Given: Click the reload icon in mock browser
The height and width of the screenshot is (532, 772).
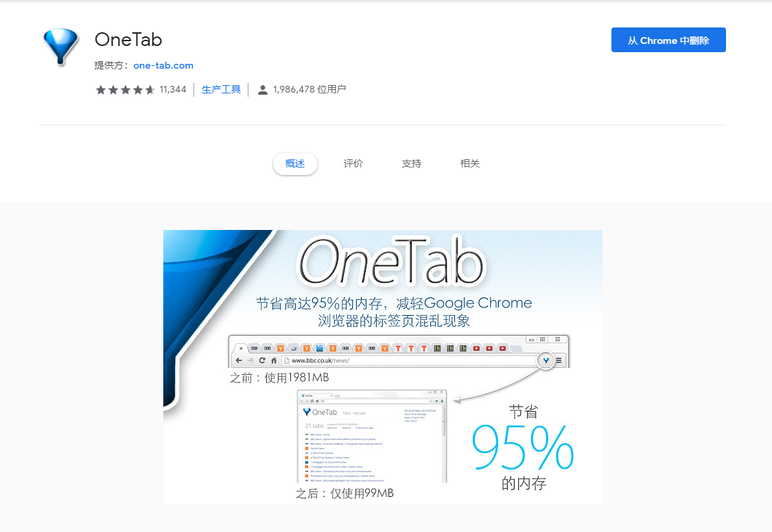Looking at the screenshot, I should pos(262,360).
